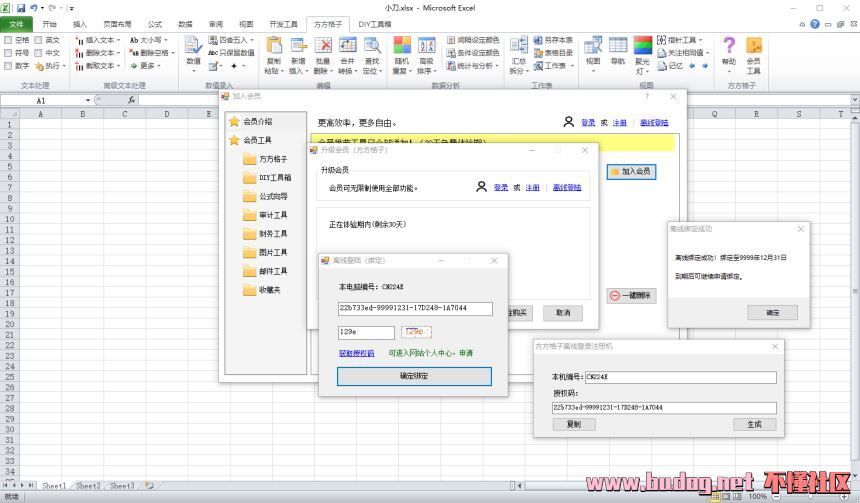This screenshot has width=860, height=503.
Task: Switch to the DIY工具箱 ribbon tab
Action: (x=374, y=23)
